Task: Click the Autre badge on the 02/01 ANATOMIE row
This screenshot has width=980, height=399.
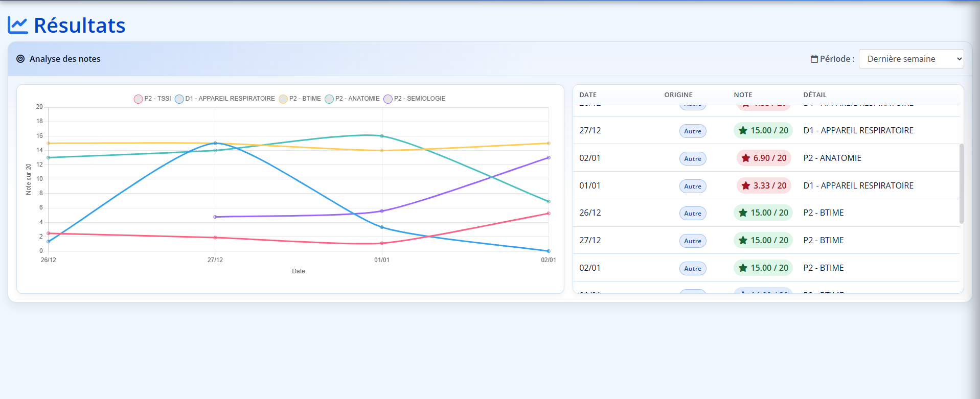Action: 693,159
